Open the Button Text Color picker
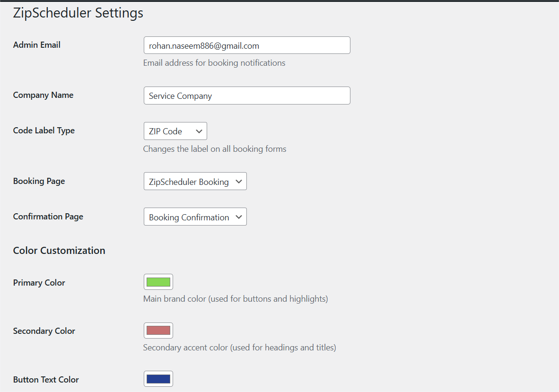Viewport: 559px width, 392px height. (158, 378)
